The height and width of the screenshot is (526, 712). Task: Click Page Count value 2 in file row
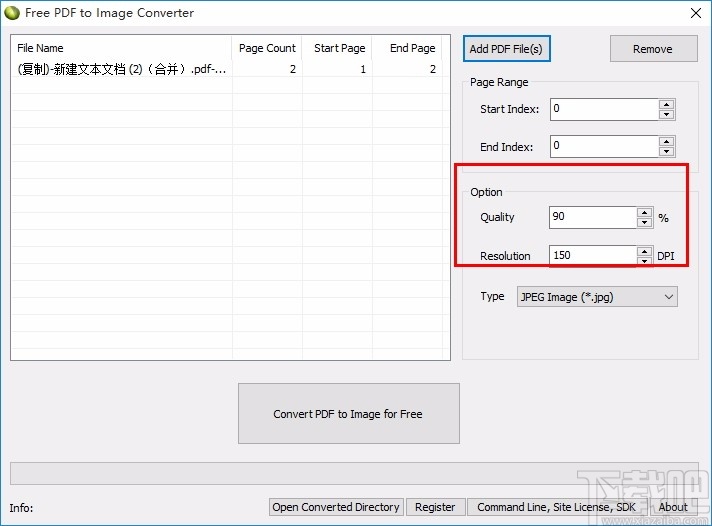click(293, 69)
